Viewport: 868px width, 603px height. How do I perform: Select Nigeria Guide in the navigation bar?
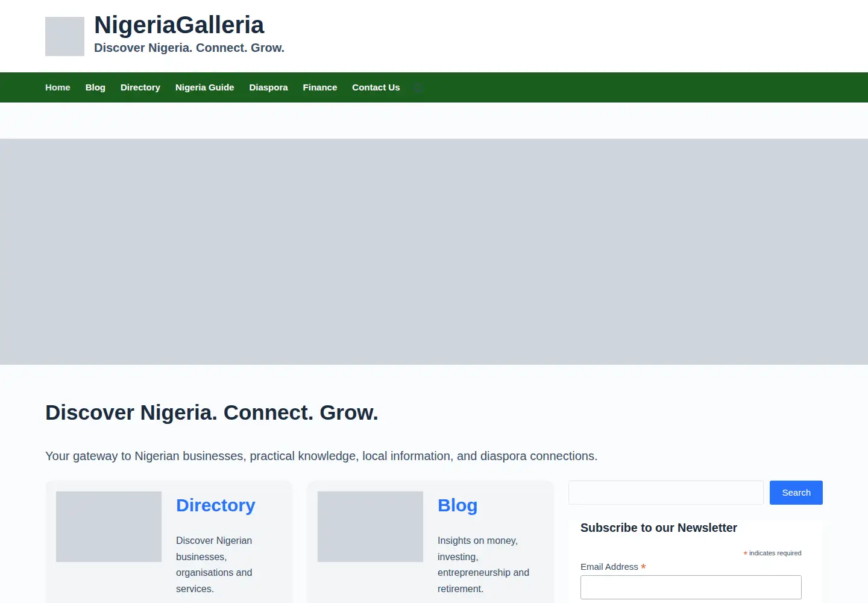coord(205,87)
